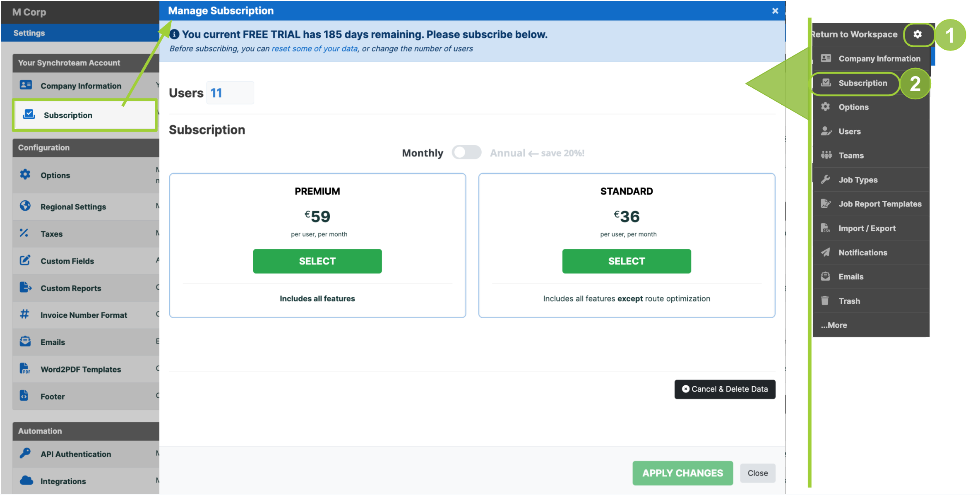This screenshot has height=495, width=980.
Task: Click the Job Types wrench icon
Action: tap(826, 179)
